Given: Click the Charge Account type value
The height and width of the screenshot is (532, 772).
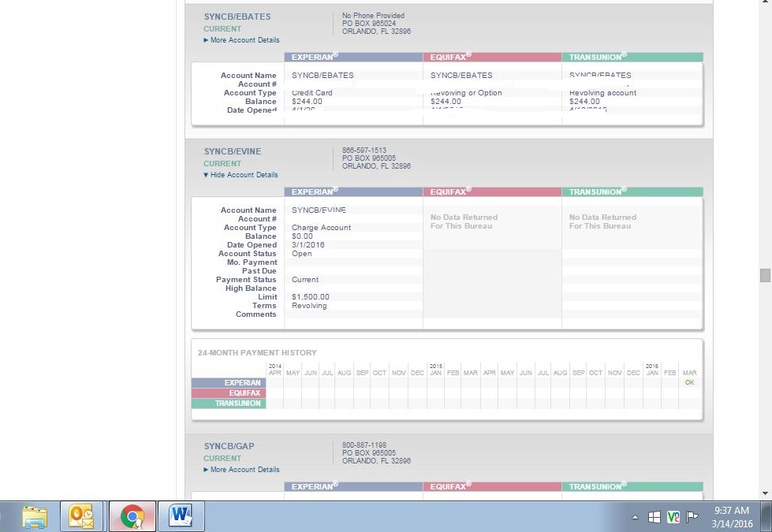Looking at the screenshot, I should [321, 227].
